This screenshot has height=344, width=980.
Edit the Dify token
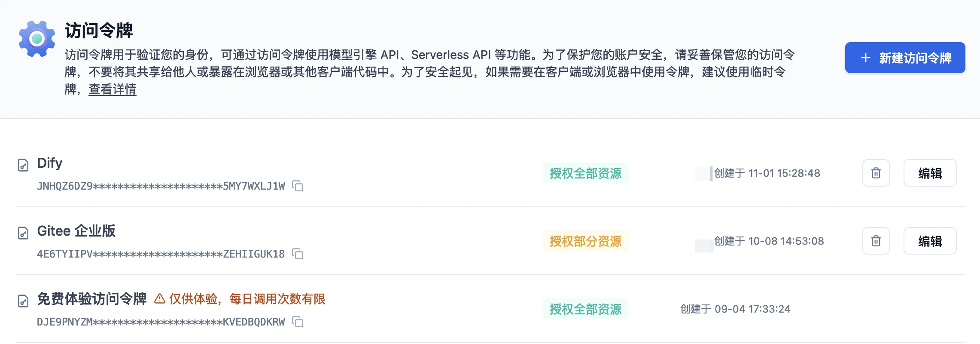click(930, 173)
